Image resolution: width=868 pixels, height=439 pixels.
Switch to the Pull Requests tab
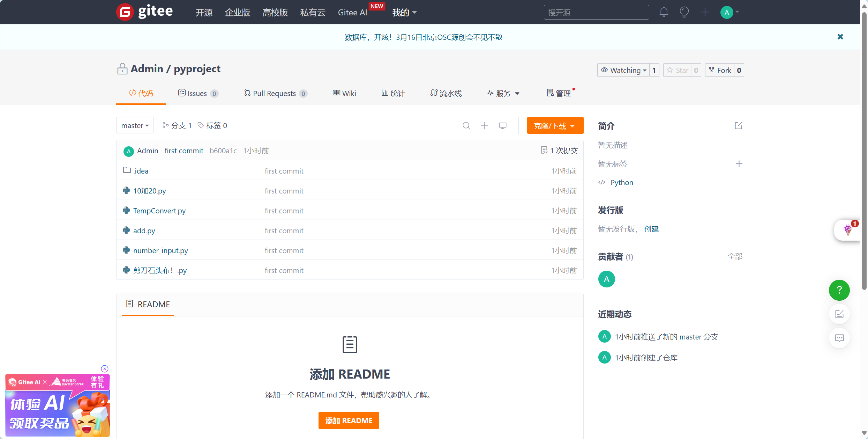(275, 93)
